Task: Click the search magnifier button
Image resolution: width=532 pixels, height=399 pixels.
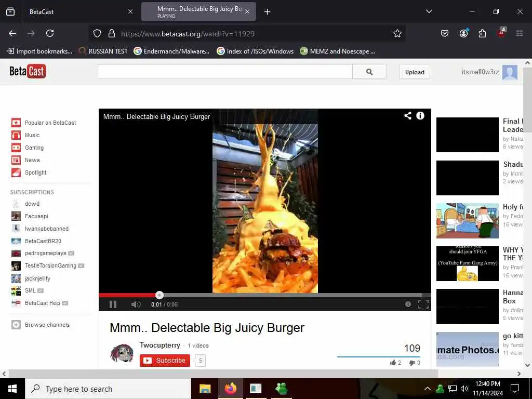Action: [x=369, y=72]
